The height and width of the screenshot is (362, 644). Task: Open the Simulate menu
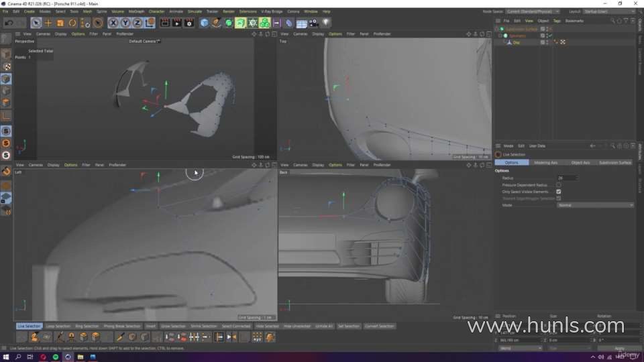195,11
